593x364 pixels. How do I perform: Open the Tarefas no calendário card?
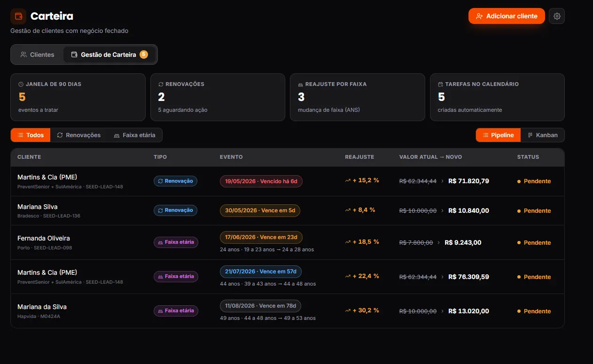497,97
